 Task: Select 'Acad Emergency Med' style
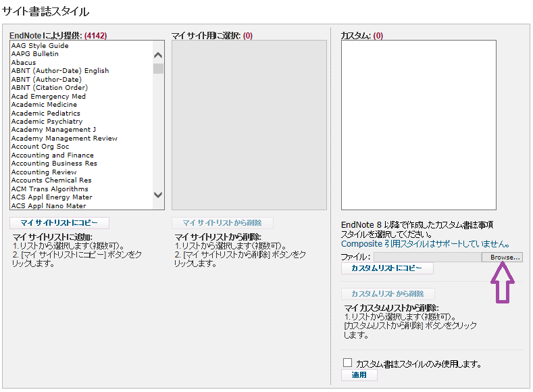pos(49,96)
